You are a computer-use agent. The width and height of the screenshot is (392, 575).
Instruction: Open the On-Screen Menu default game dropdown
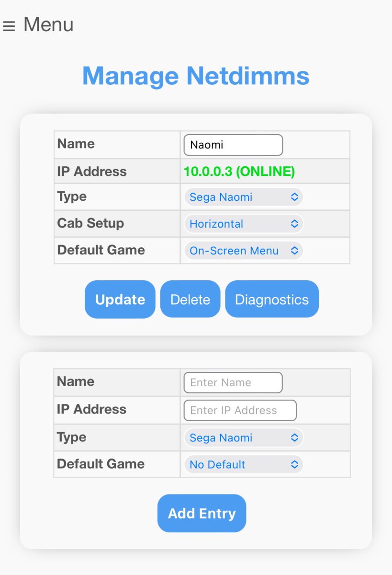click(244, 251)
